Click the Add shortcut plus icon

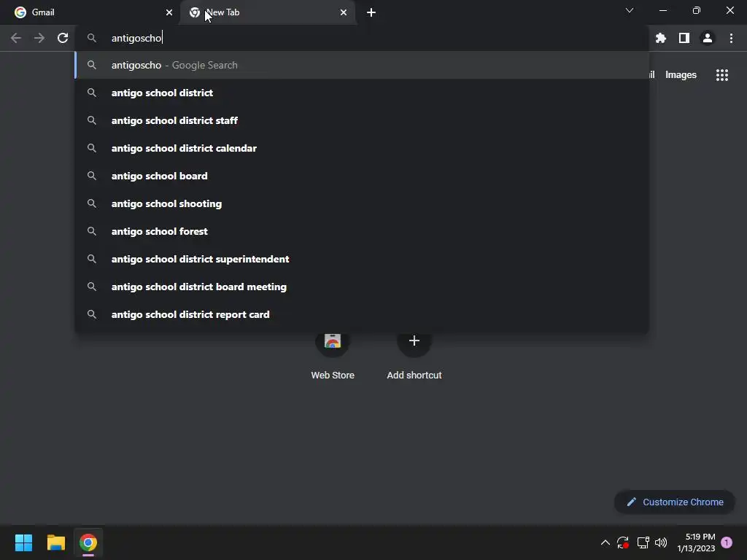(x=414, y=341)
